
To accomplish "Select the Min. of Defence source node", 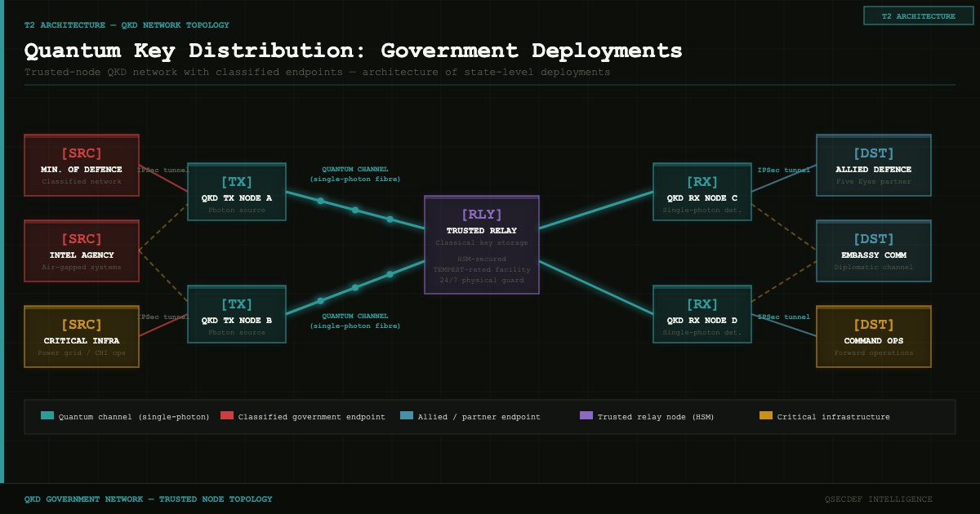I will (x=82, y=166).
